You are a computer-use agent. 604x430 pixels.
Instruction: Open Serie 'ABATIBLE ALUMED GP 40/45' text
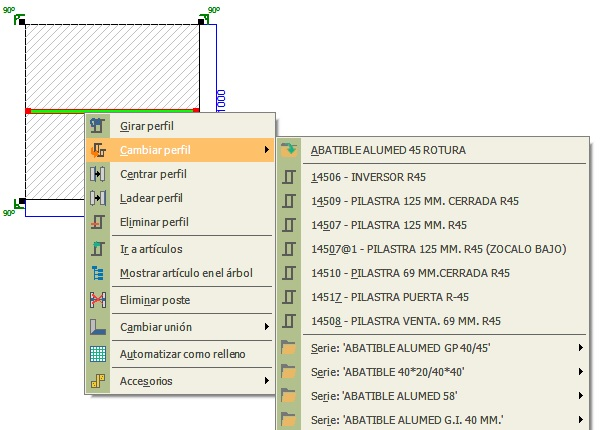[400, 348]
